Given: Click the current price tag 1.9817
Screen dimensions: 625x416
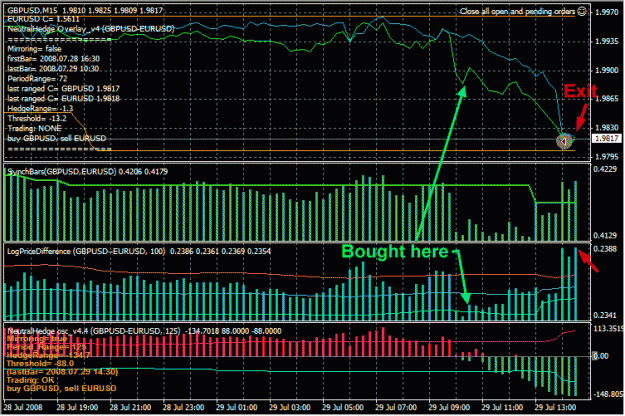Looking at the screenshot, I should tap(607, 139).
